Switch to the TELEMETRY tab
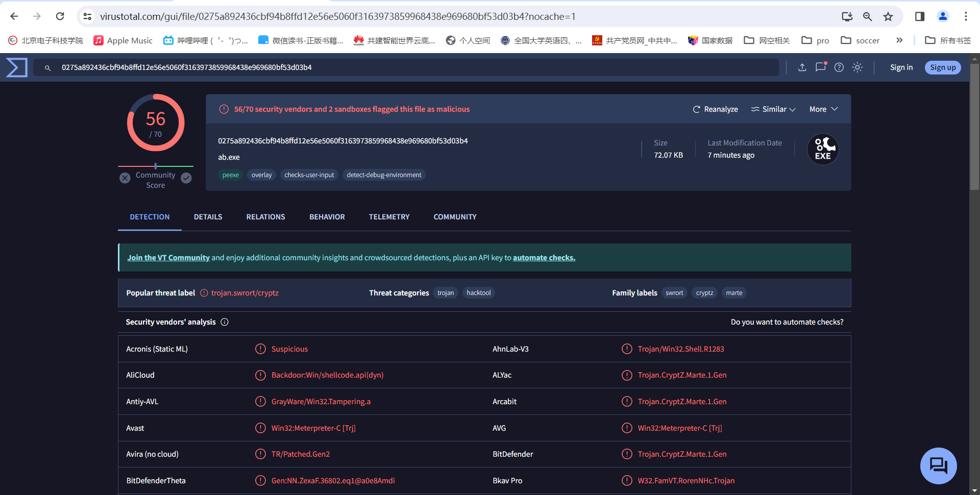This screenshot has height=495, width=980. [389, 217]
